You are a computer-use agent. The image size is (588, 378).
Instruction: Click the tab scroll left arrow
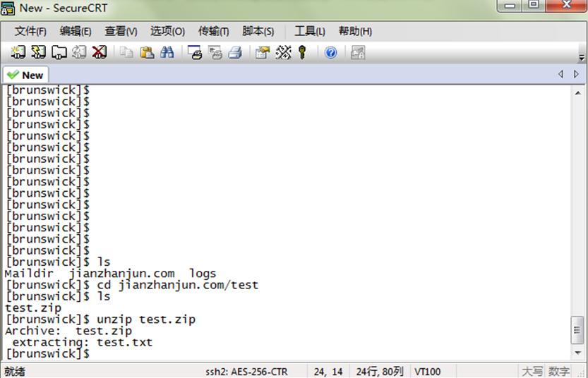coord(560,74)
